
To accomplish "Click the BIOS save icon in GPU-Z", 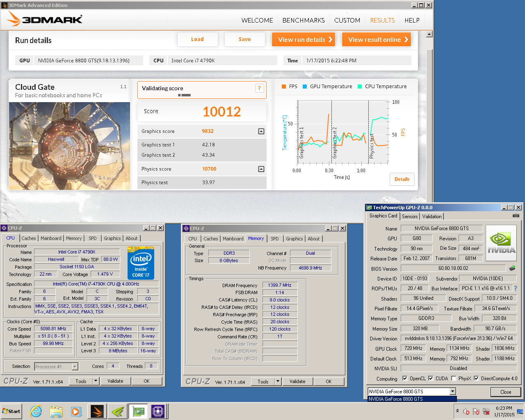I will [x=512, y=268].
